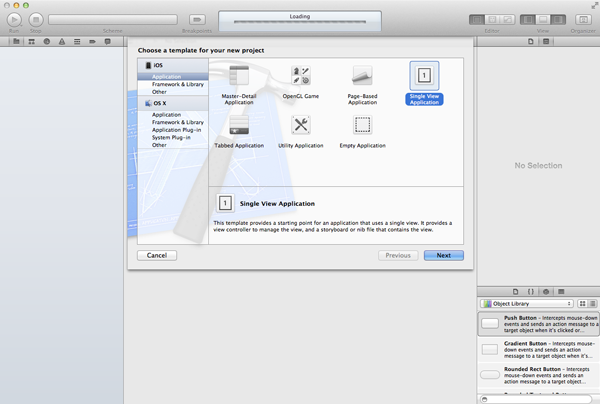Viewport: 600px width, 404px height.
Task: Show the Search navigator
Action: [x=47, y=41]
